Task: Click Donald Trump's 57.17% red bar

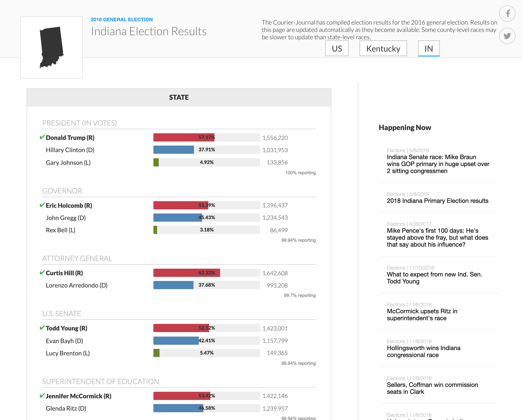Action: [x=184, y=137]
